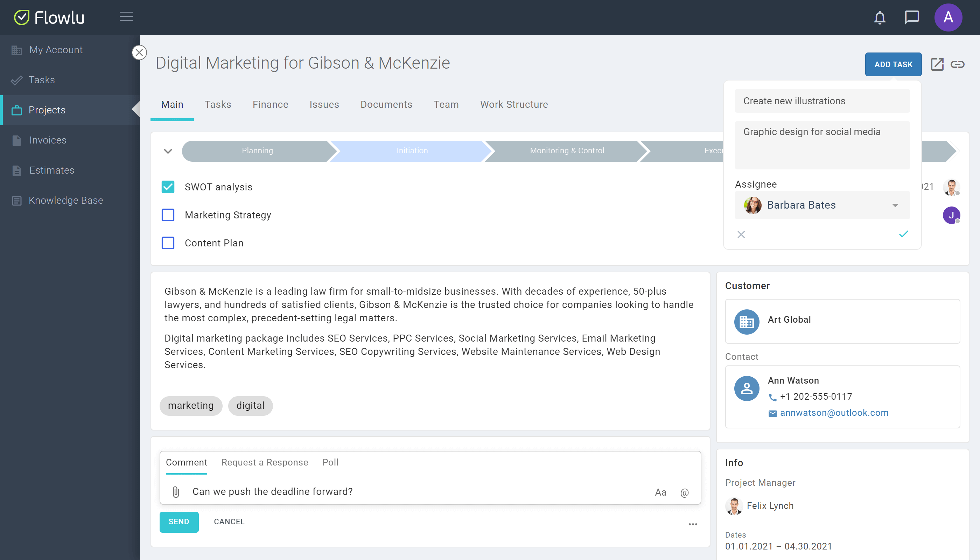The width and height of the screenshot is (980, 560).
Task: Open the Barbara Bates assignee dropdown
Action: 895,205
